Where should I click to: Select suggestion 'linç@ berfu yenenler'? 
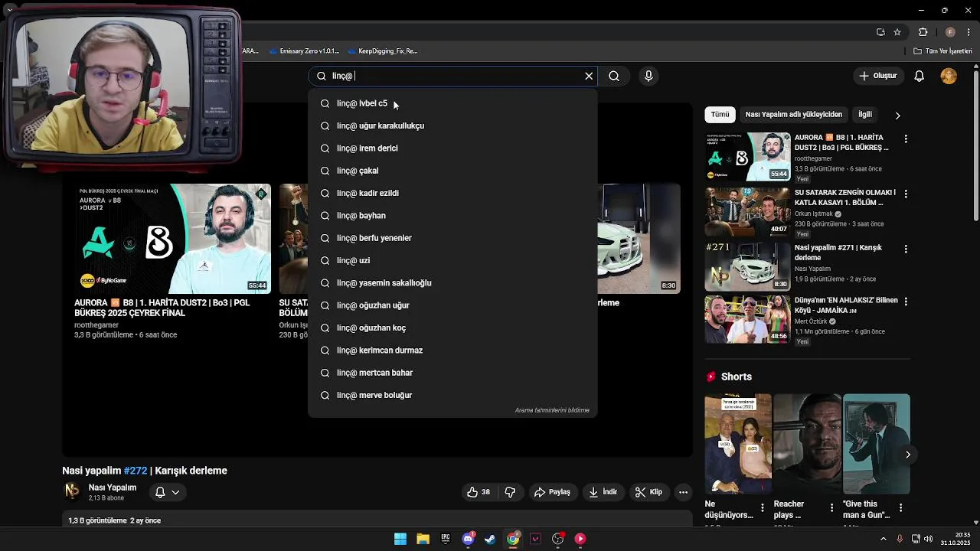click(452, 238)
